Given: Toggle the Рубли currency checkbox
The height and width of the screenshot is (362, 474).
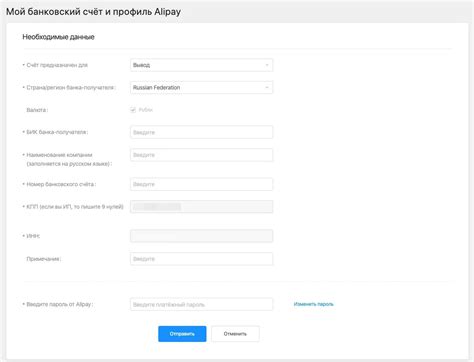Looking at the screenshot, I should point(133,110).
